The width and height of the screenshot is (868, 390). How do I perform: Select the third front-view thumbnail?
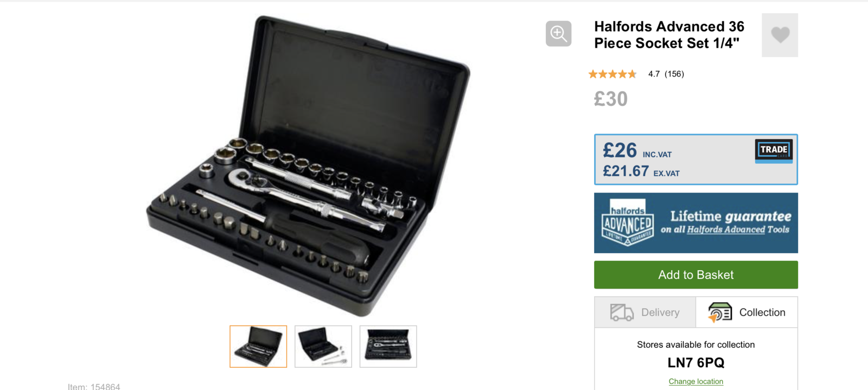coord(388,347)
